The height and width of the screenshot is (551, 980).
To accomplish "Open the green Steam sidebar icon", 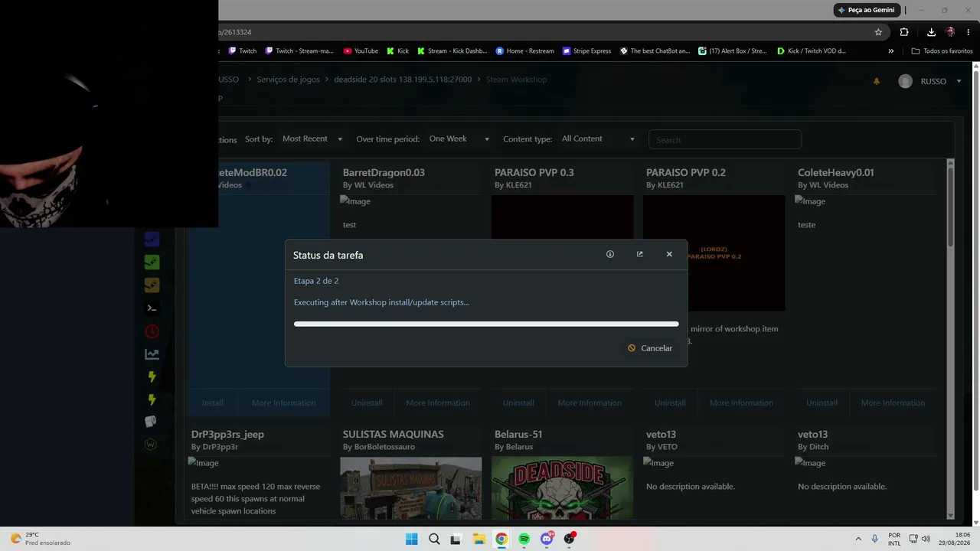I will [152, 262].
